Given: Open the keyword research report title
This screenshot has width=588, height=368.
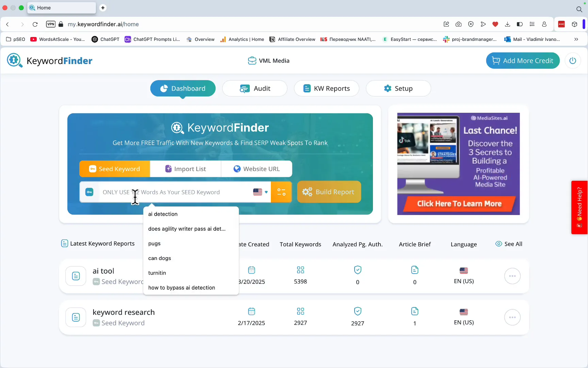Looking at the screenshot, I should click(124, 312).
